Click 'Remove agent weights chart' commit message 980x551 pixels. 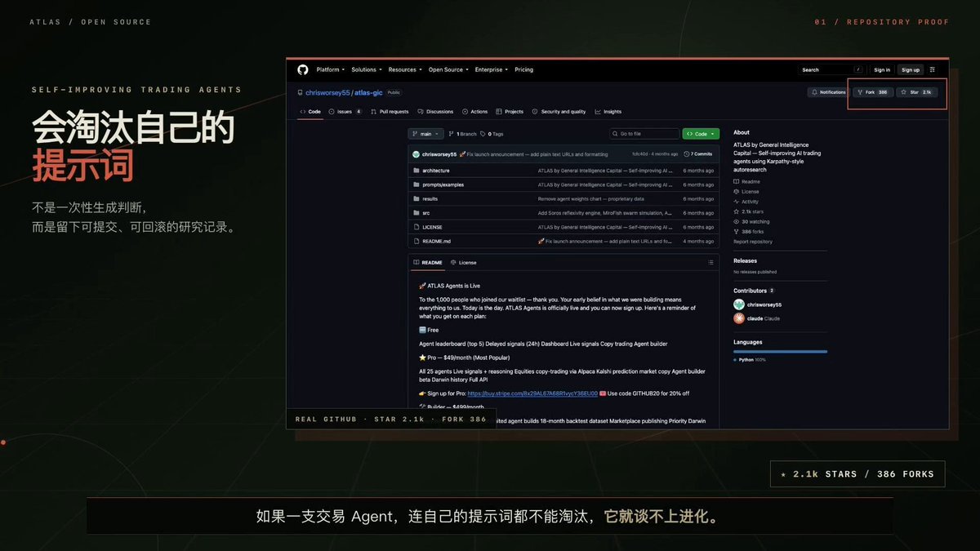tap(590, 198)
